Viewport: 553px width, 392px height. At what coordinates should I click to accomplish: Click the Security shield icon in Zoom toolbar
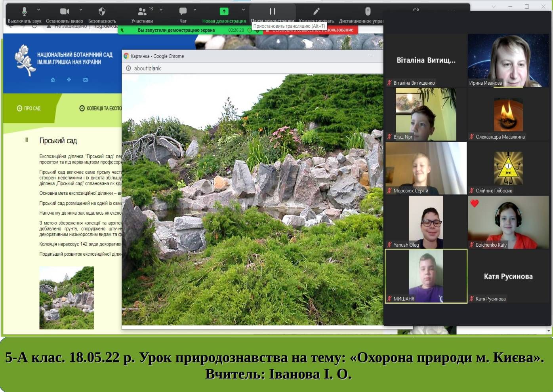[102, 11]
